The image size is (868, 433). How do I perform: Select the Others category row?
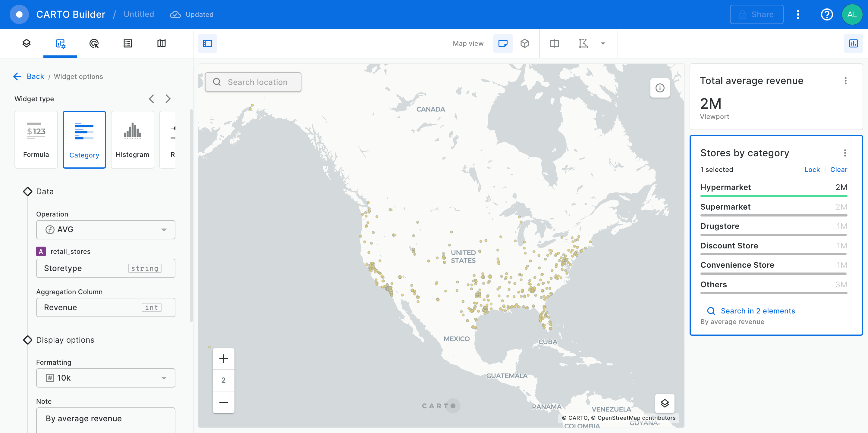774,287
